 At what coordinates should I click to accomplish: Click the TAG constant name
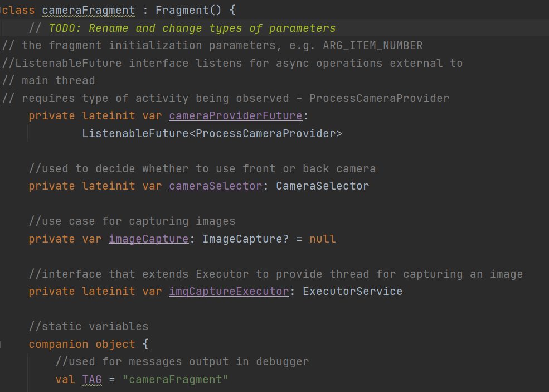[92, 379]
